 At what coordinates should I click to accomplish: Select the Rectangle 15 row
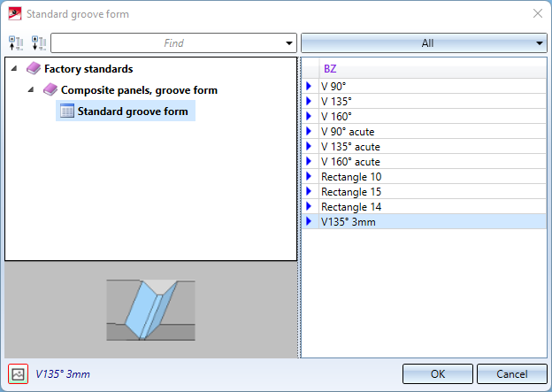click(424, 192)
